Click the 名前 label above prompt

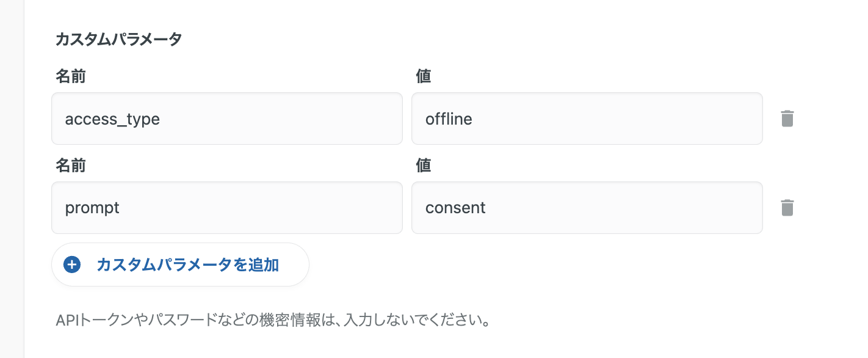pos(71,166)
